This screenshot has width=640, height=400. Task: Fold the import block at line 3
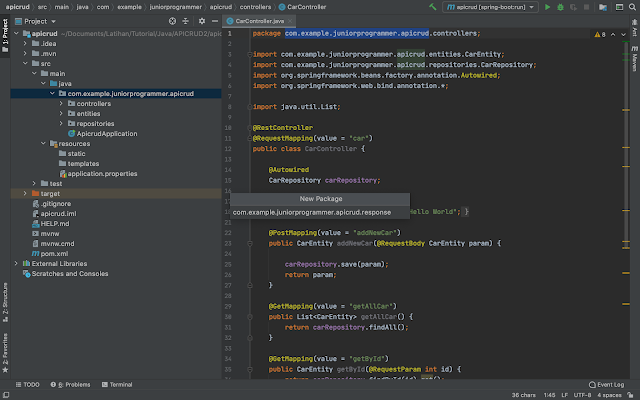(249, 54)
